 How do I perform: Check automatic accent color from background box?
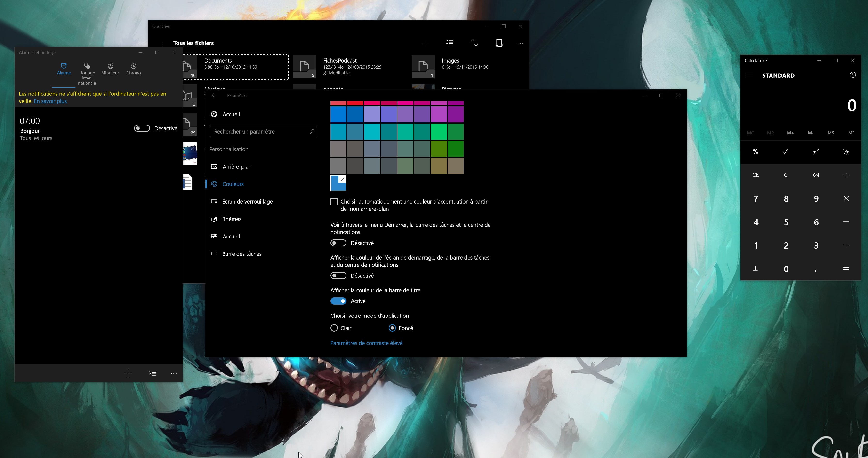[334, 201]
